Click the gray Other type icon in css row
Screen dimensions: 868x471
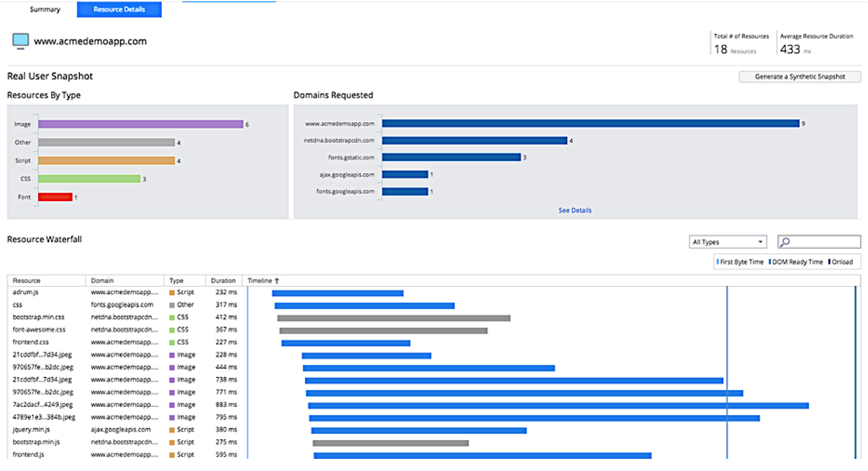pos(172,305)
